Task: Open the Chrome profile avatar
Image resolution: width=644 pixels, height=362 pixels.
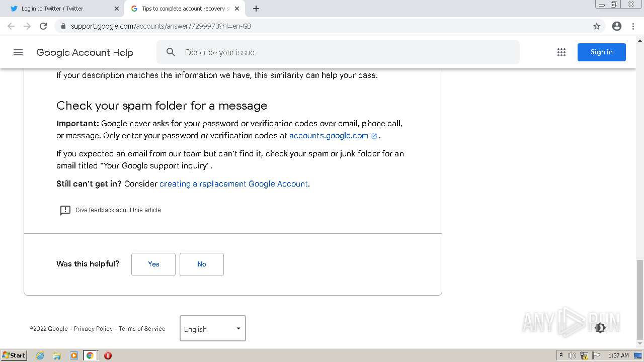Action: [617, 26]
